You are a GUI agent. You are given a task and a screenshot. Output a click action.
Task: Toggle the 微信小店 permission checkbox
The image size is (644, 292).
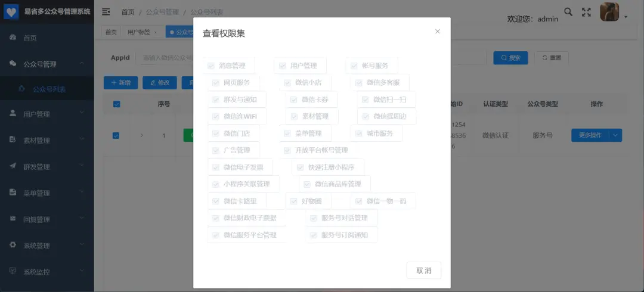(x=287, y=83)
